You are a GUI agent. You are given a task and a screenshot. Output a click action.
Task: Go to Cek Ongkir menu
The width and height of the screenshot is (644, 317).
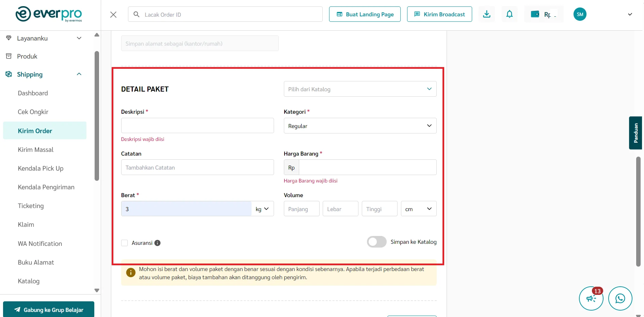point(33,112)
